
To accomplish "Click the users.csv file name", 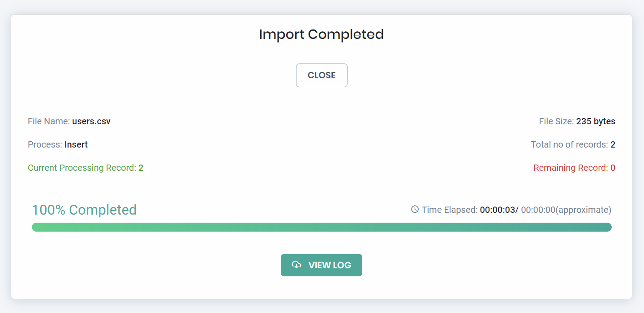I will (91, 121).
